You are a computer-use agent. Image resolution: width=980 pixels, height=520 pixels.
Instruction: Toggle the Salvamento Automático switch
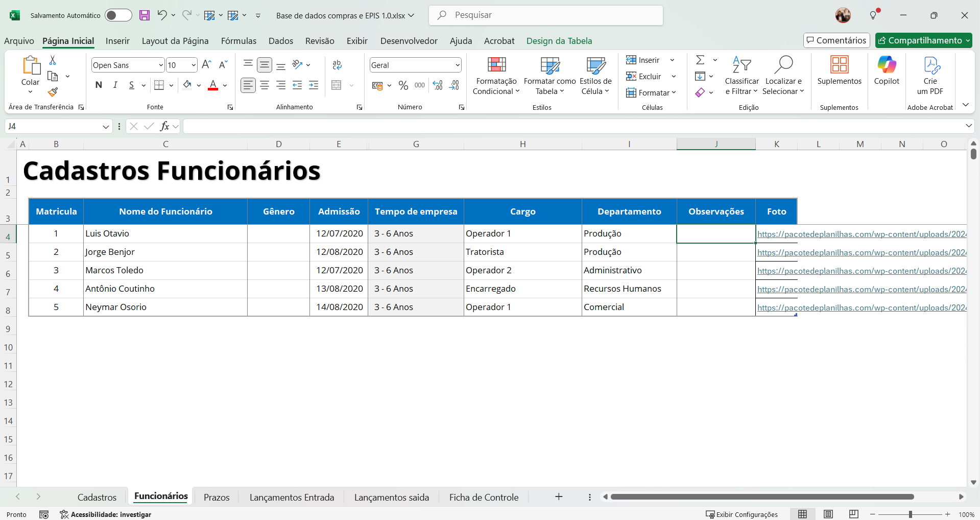118,15
